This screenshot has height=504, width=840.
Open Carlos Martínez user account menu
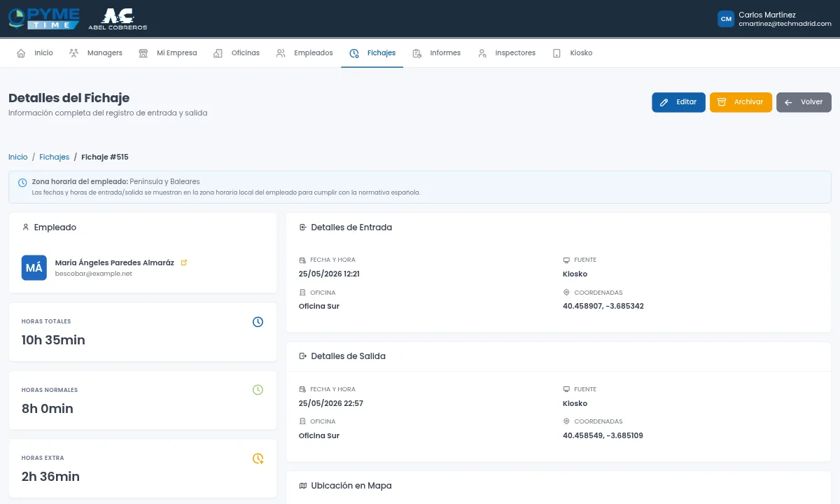pyautogui.click(x=774, y=19)
